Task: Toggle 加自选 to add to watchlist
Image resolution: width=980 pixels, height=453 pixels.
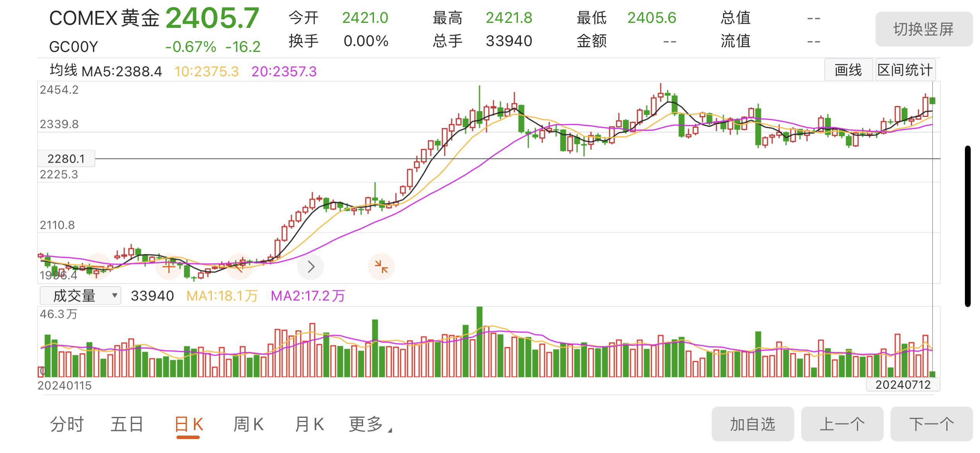Action: click(752, 424)
